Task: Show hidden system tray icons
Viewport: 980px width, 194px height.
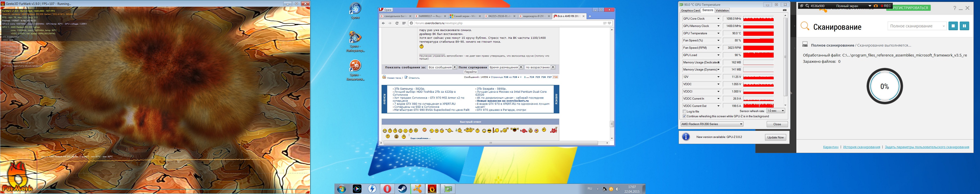Action: click(x=598, y=189)
